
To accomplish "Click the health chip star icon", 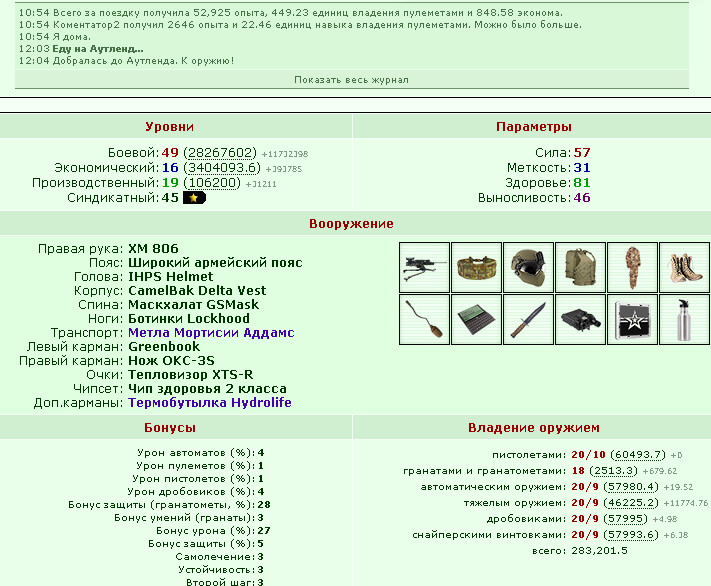I will (632, 319).
